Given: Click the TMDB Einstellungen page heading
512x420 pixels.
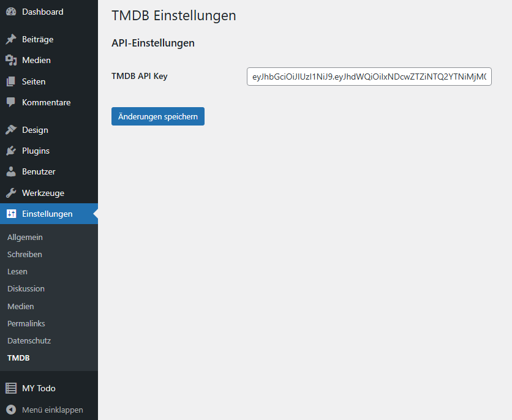Looking at the screenshot, I should 174,16.
